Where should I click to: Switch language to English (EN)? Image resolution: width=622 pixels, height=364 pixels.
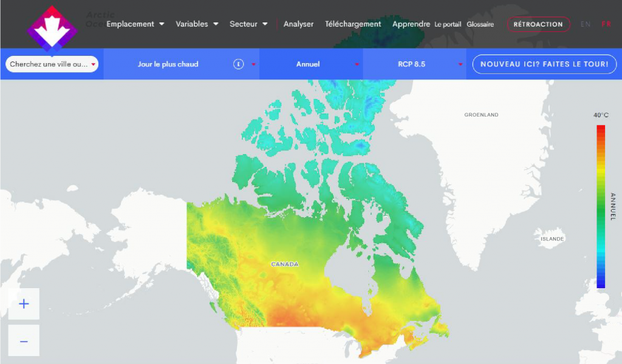pyautogui.click(x=586, y=24)
